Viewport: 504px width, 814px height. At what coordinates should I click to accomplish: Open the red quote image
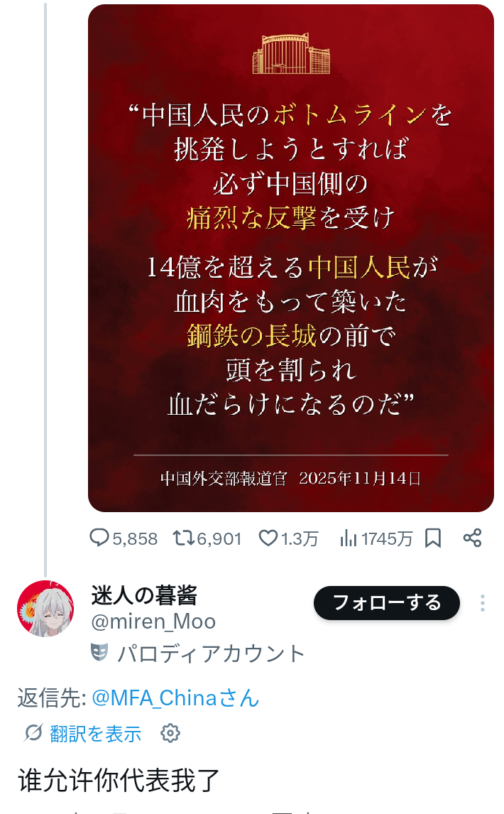pyautogui.click(x=290, y=258)
